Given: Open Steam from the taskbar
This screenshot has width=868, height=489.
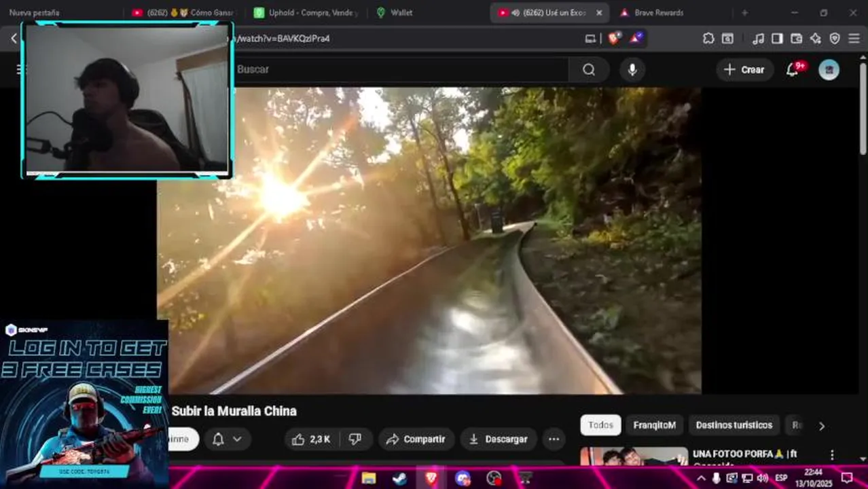Looking at the screenshot, I should (x=400, y=478).
